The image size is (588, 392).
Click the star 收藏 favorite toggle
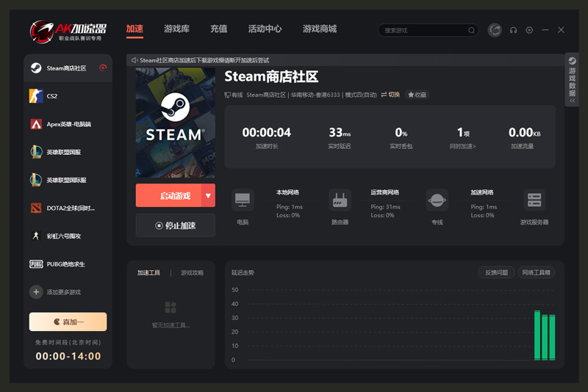(x=417, y=95)
